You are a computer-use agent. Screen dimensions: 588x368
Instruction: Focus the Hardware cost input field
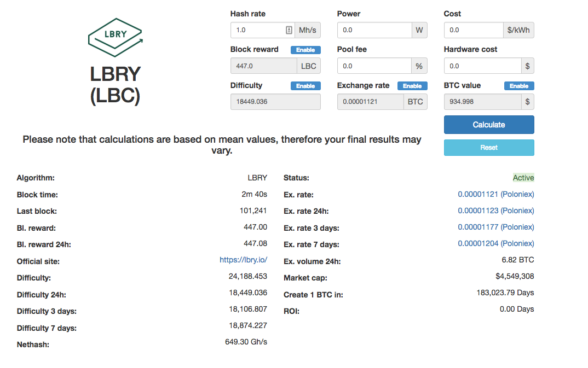pyautogui.click(x=483, y=66)
